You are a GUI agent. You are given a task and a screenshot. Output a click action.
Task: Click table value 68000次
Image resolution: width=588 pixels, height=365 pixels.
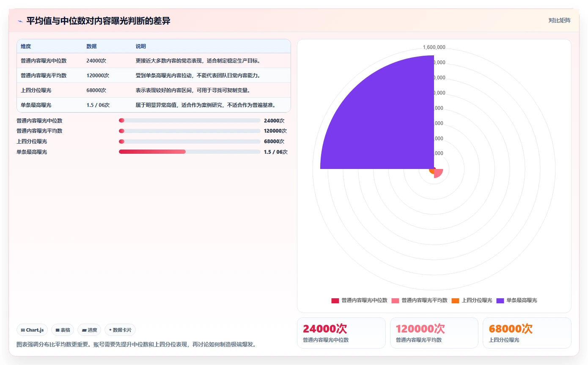96,90
